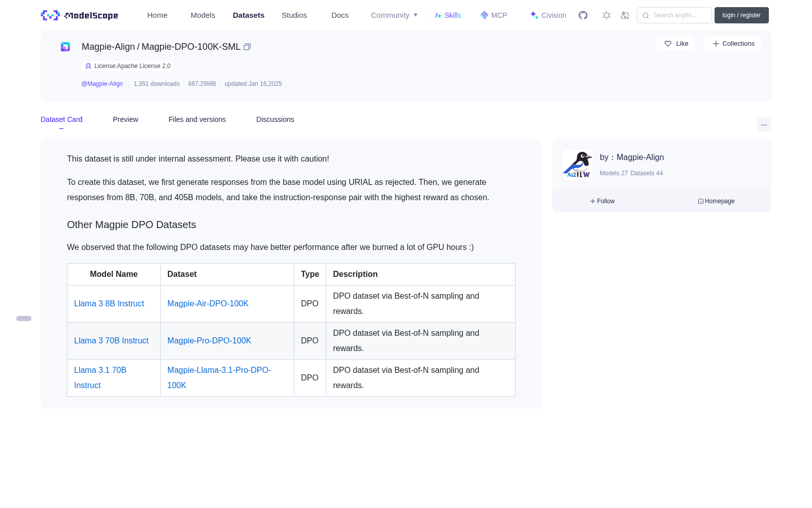
Task: Open the Llama 3.1 70B Instruct link
Action: click(x=100, y=378)
